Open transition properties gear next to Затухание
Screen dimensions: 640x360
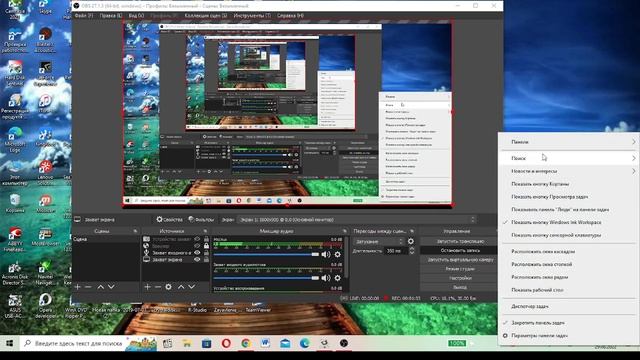pyautogui.click(x=411, y=241)
